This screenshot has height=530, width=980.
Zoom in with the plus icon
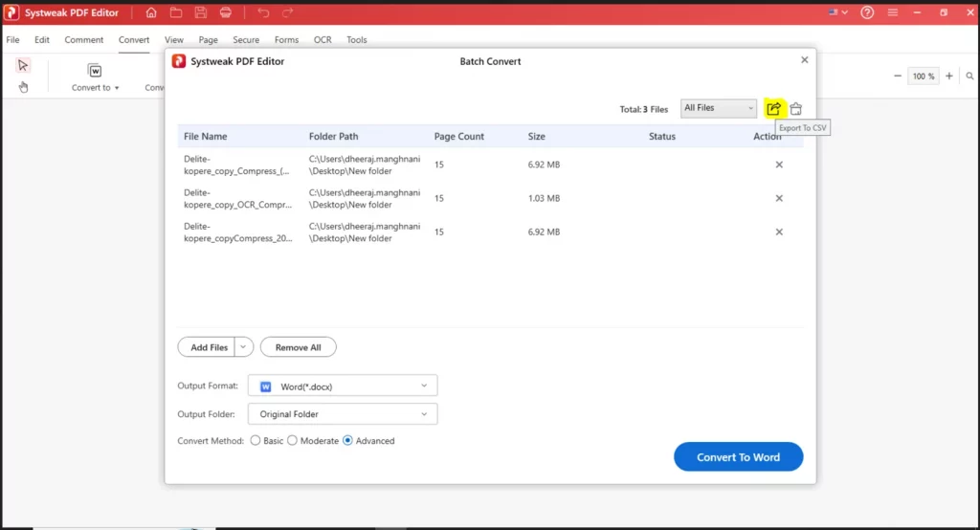point(948,77)
